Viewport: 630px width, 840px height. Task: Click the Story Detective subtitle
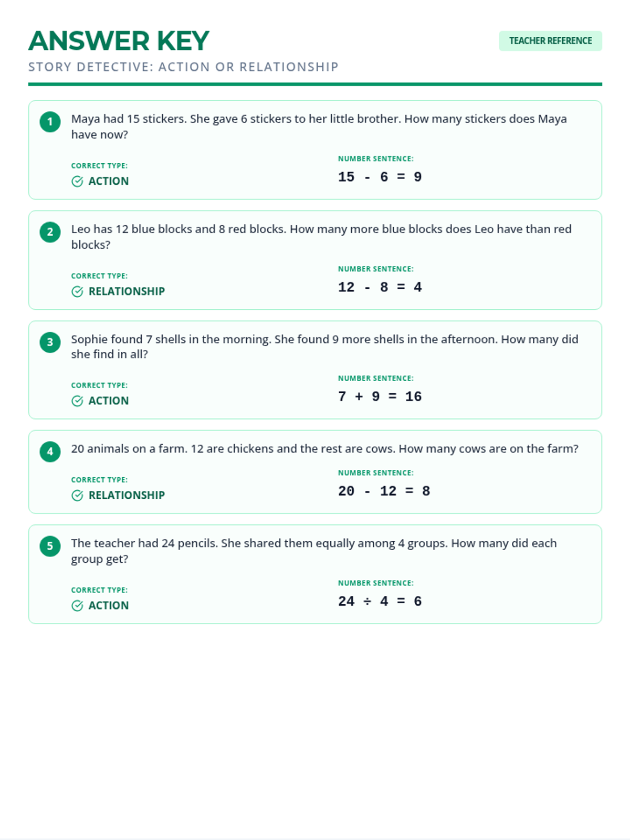pyautogui.click(x=183, y=67)
